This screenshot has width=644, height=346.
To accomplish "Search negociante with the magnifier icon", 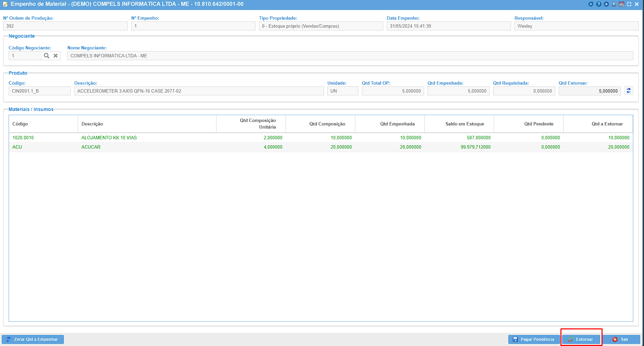I will (x=47, y=56).
